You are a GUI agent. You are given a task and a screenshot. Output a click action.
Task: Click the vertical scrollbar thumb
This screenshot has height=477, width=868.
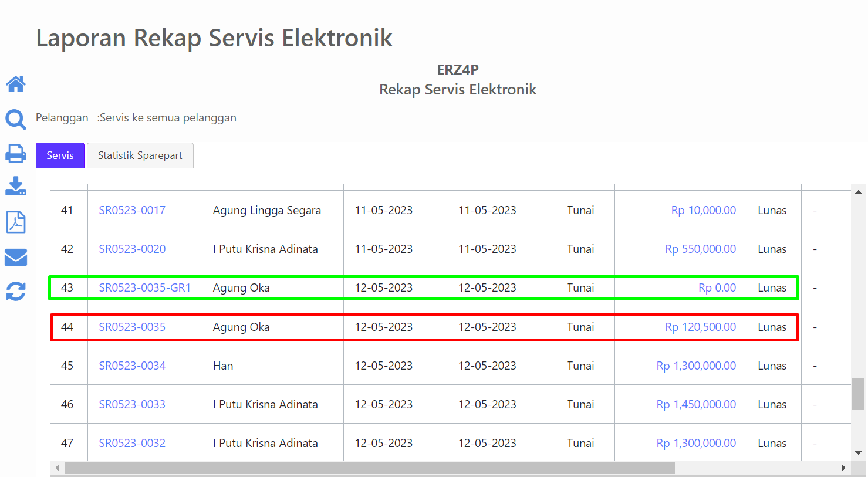pos(858,394)
